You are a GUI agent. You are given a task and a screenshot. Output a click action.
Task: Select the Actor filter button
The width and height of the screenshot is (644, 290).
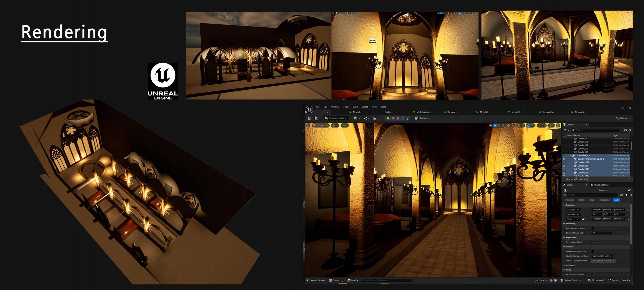[581, 200]
